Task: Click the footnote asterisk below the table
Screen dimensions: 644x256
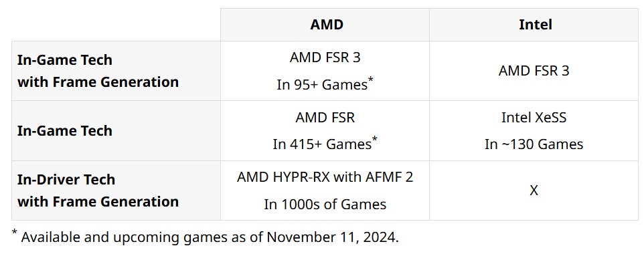Action: click(x=14, y=233)
